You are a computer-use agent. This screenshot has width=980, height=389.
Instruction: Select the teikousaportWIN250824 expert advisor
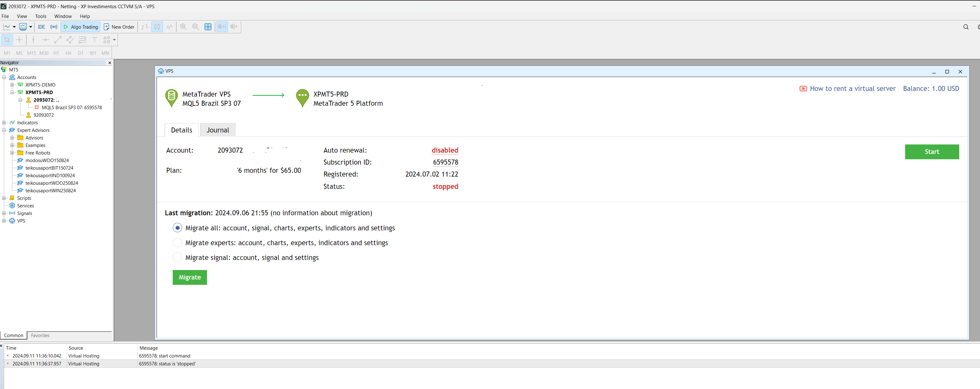51,191
